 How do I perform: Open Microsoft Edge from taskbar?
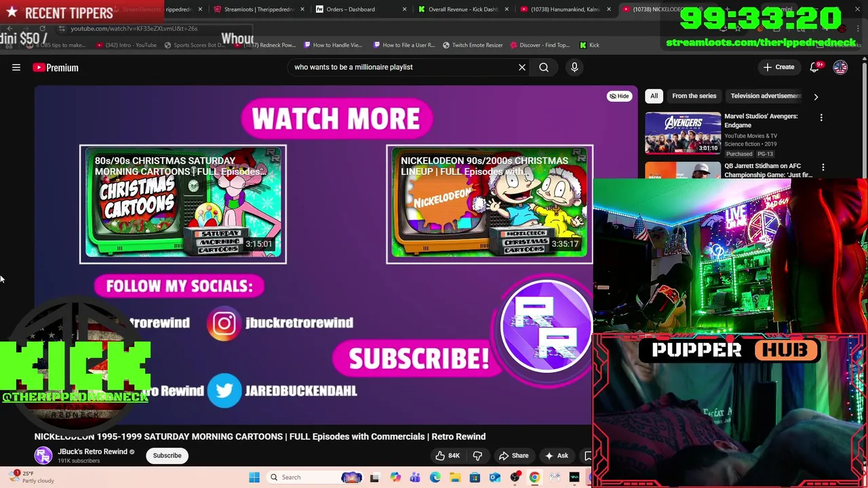(435, 477)
